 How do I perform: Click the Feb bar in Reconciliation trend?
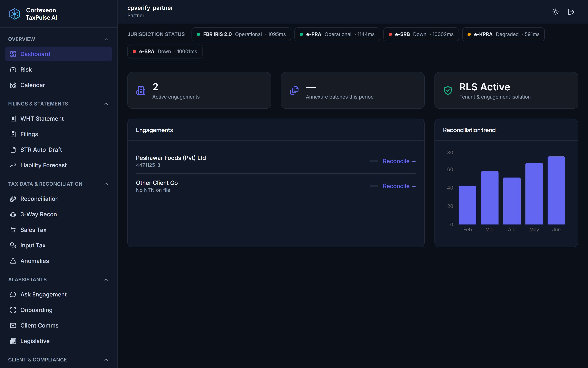coord(467,205)
